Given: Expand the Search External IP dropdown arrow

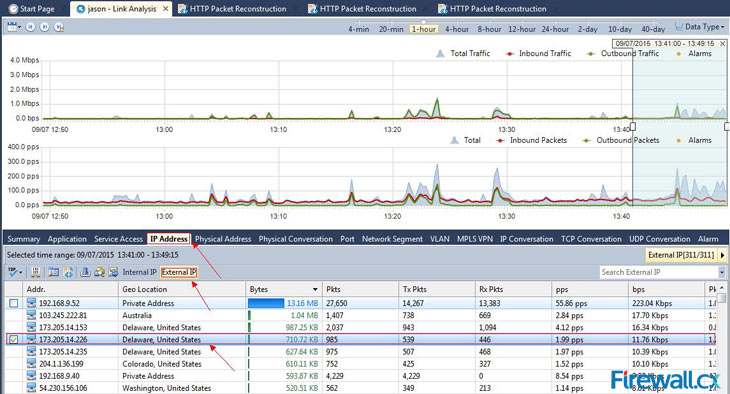Looking at the screenshot, I should click(x=722, y=272).
